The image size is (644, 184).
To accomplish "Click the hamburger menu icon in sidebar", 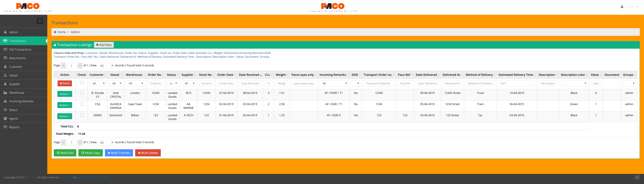I will pyautogui.click(x=40, y=21).
